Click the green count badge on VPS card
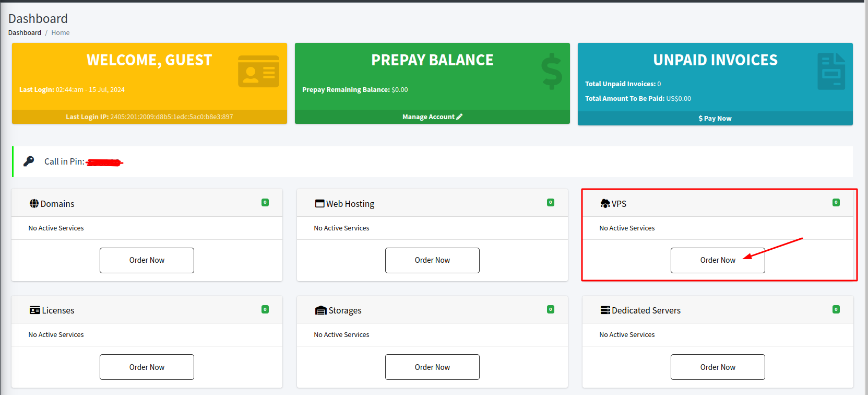 [836, 203]
